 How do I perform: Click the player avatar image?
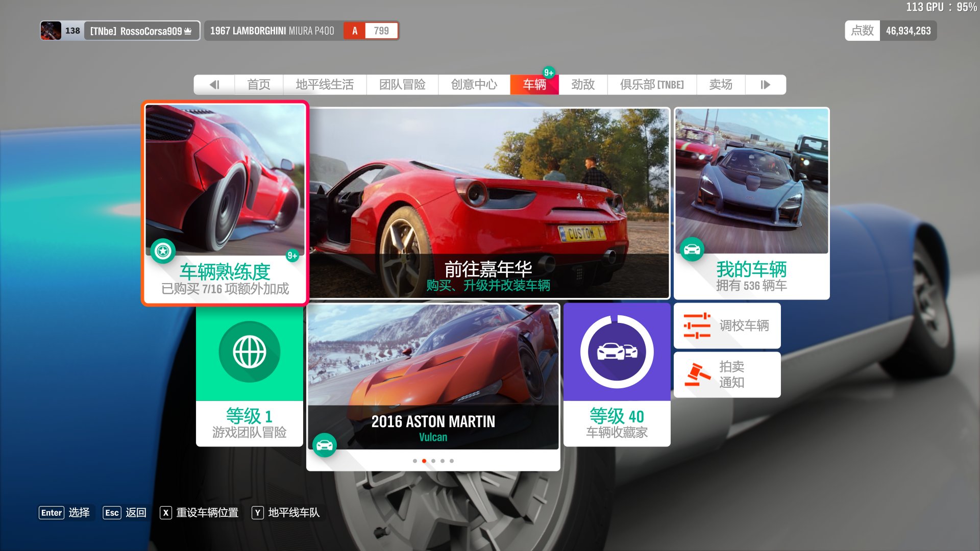[51, 31]
